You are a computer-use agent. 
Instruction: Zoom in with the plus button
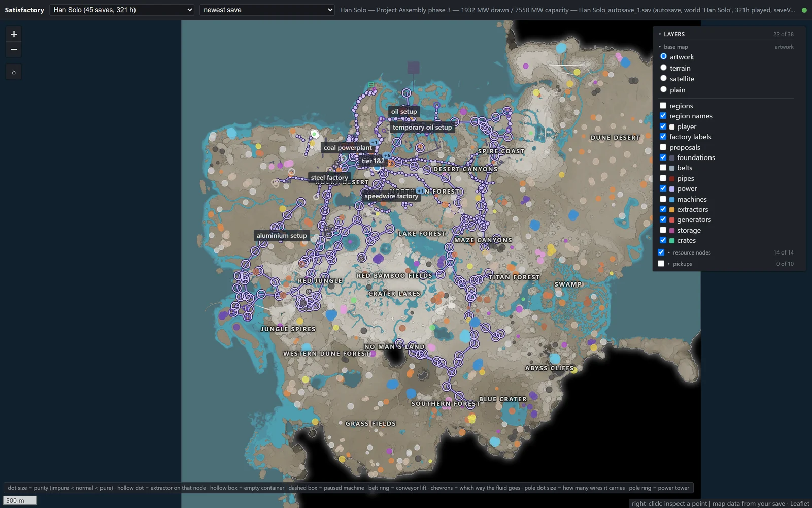click(14, 34)
